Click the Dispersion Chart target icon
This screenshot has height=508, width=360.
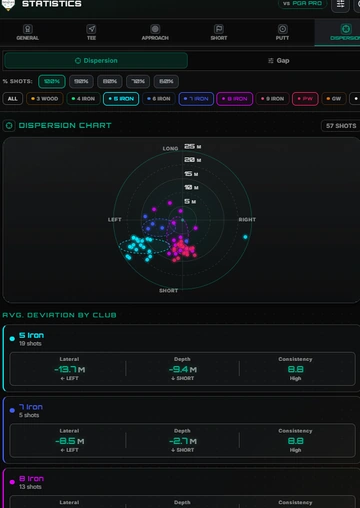pyautogui.click(x=9, y=126)
